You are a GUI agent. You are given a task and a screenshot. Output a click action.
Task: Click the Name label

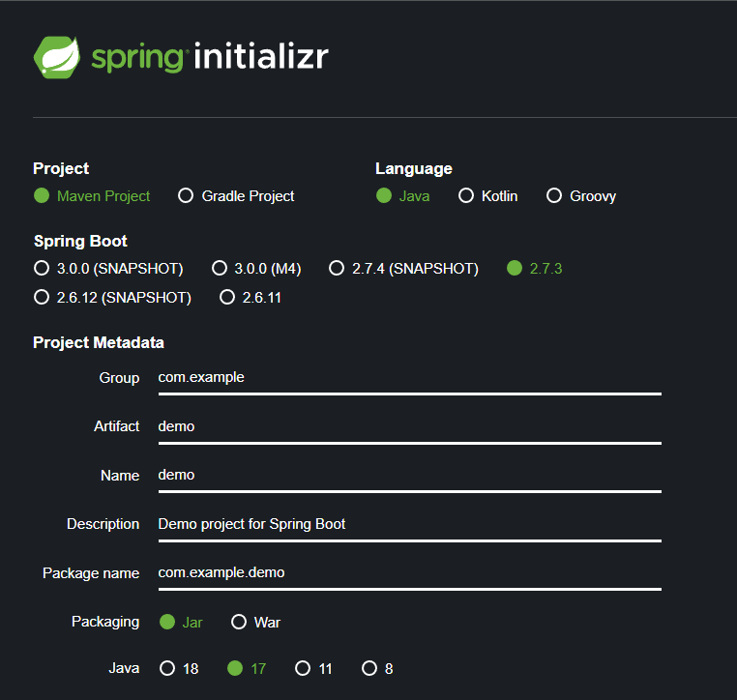(120, 476)
